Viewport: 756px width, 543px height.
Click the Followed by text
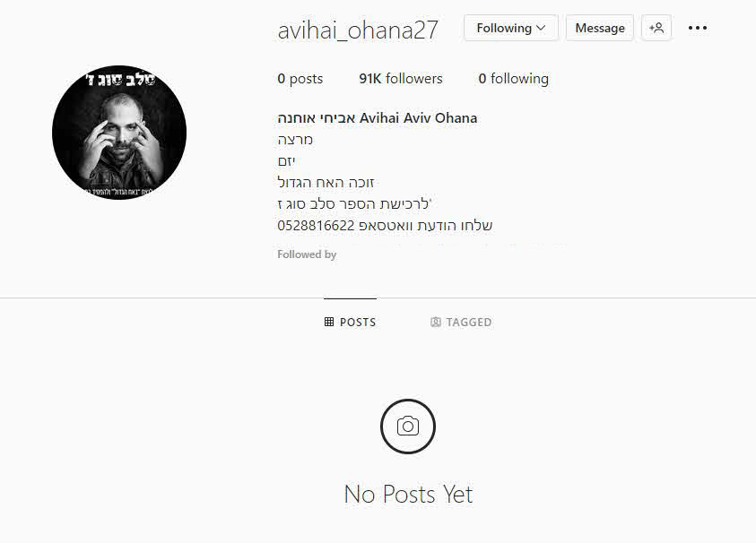[x=307, y=254]
